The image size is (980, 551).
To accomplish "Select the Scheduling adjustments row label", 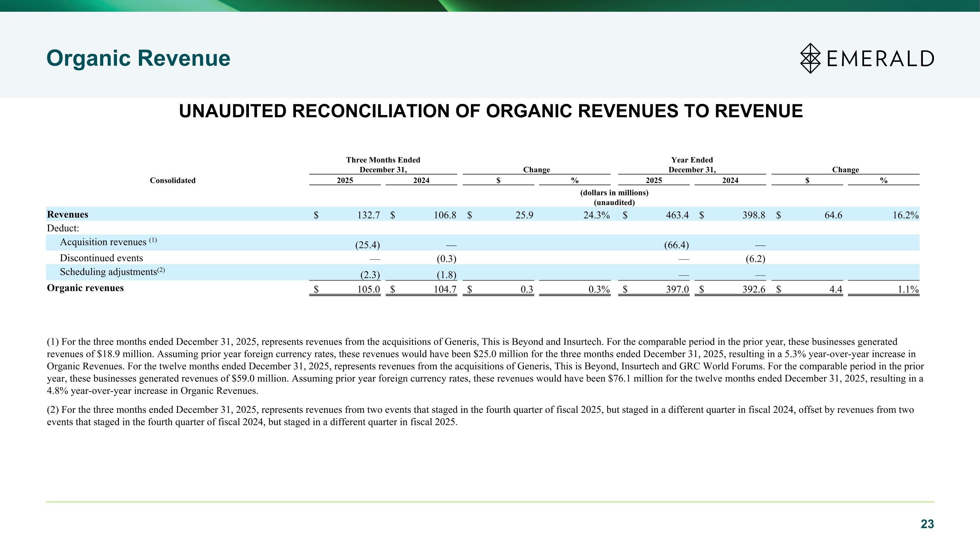I will point(108,272).
